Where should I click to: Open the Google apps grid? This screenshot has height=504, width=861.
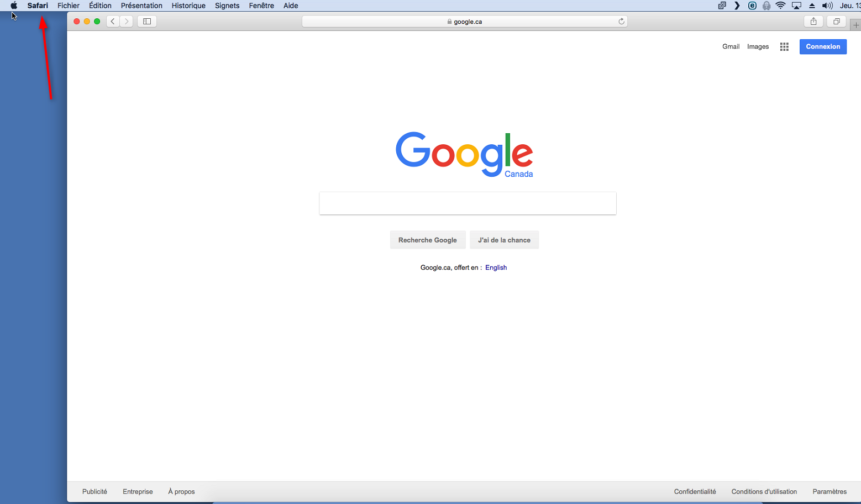coord(784,47)
